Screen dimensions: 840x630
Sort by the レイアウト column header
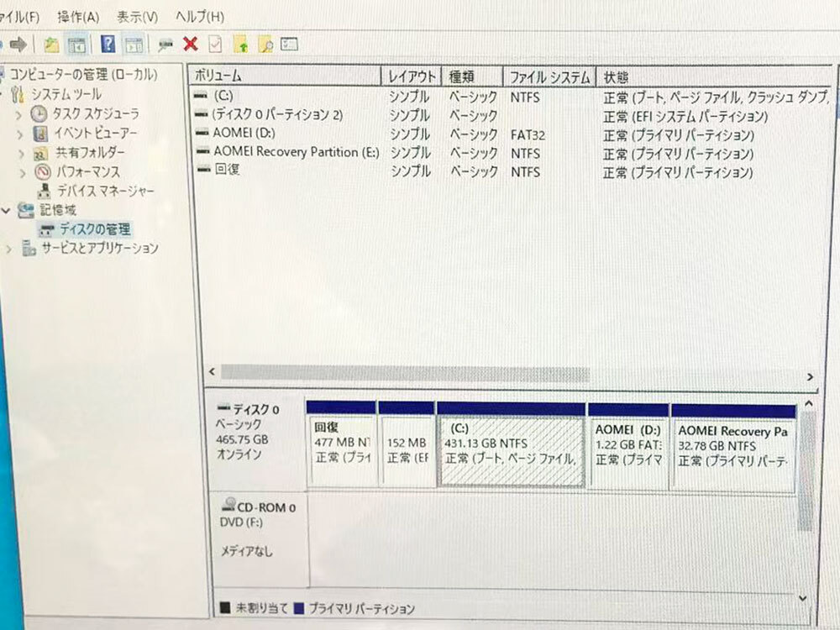tap(411, 76)
